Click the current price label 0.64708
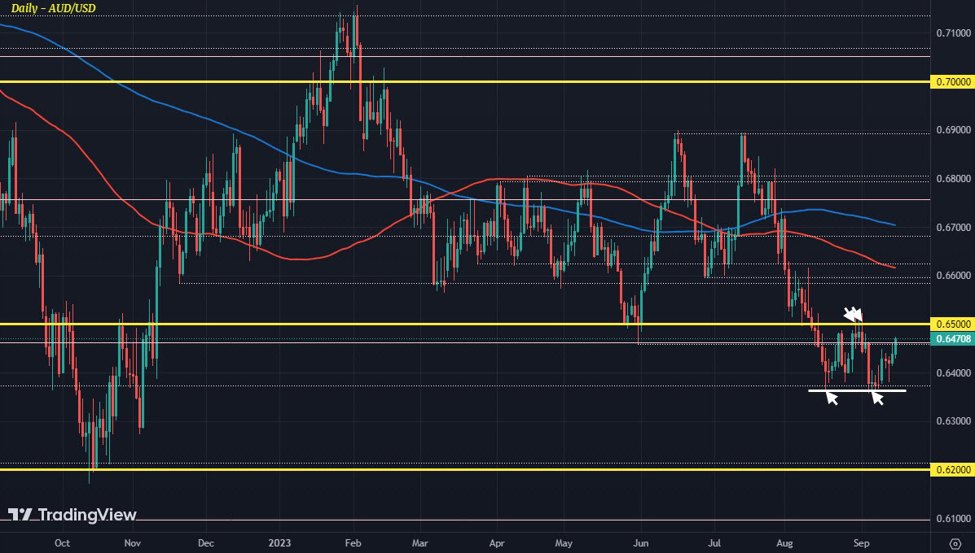 coord(952,340)
